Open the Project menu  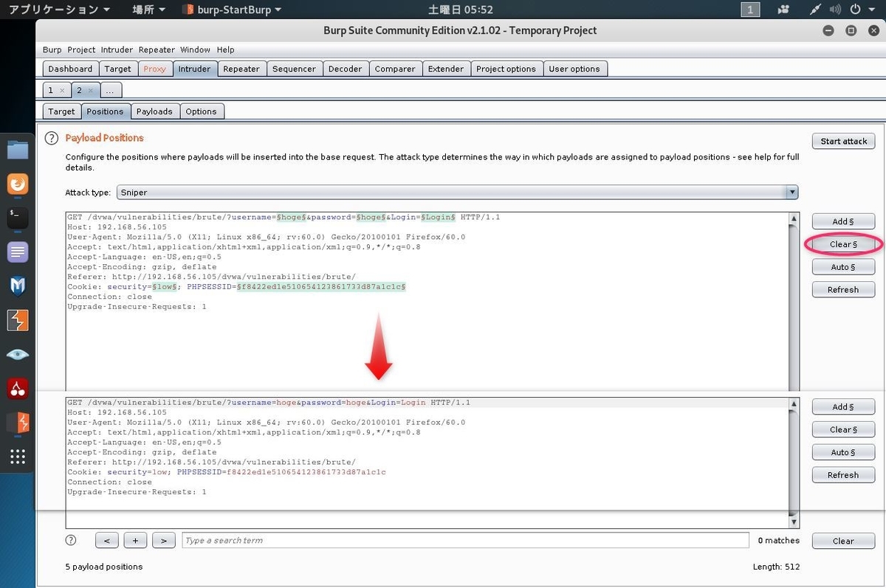click(81, 49)
